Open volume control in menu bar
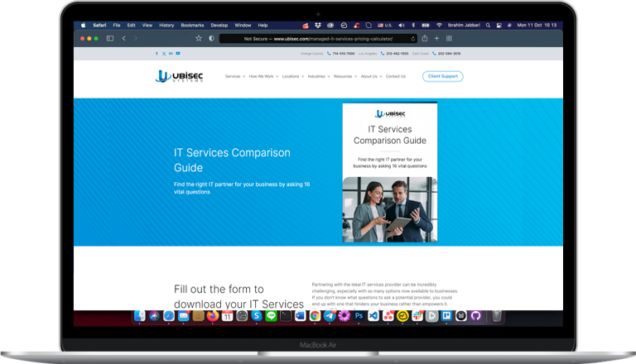The image size is (636, 364). pos(401,25)
